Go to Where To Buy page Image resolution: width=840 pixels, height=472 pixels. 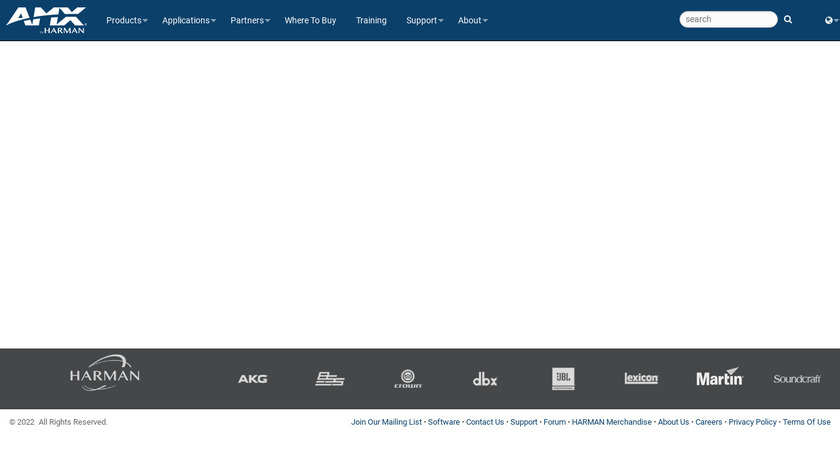point(310,20)
